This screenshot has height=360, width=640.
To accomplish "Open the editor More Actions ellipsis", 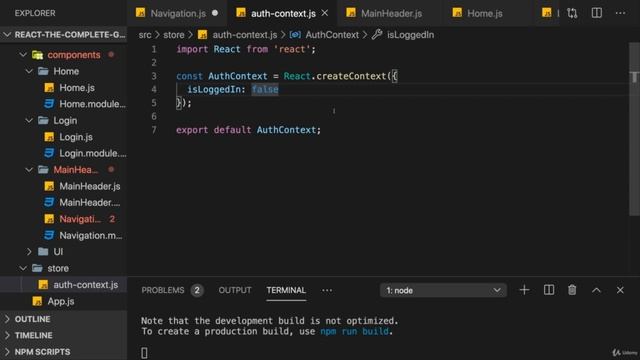I will (x=620, y=13).
